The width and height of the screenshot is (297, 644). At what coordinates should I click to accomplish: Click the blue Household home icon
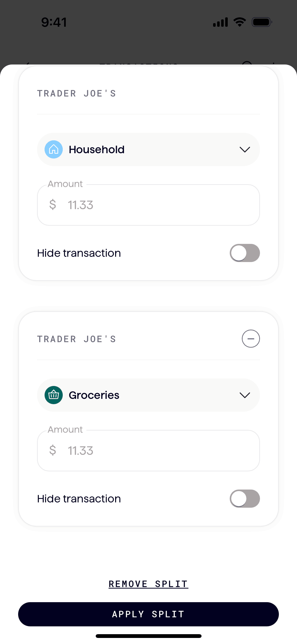[54, 149]
